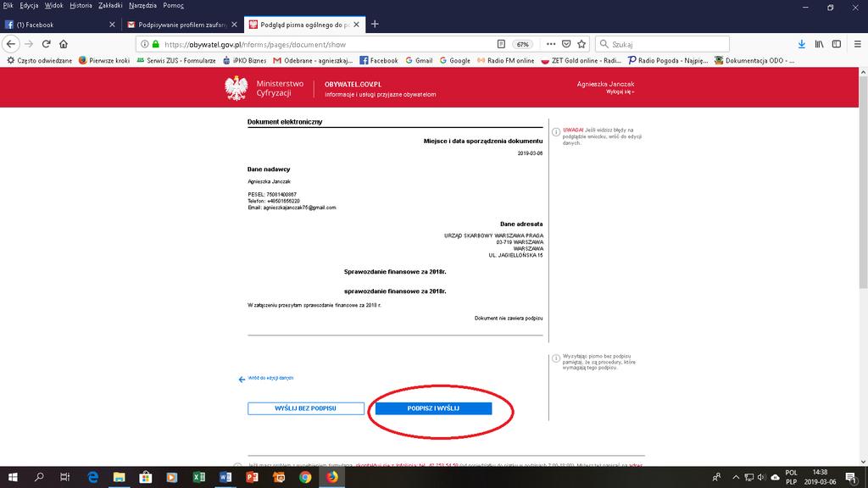Open Task View on the taskbar

64,477
